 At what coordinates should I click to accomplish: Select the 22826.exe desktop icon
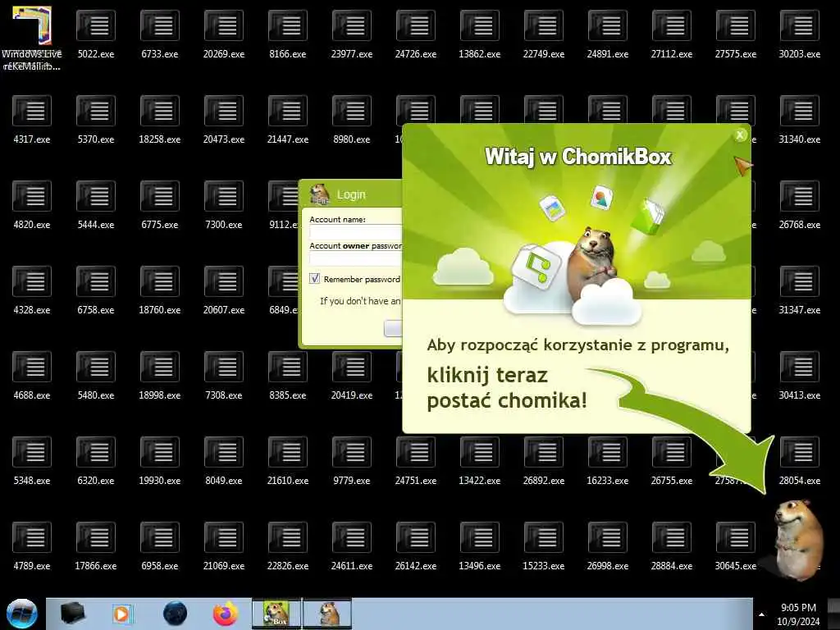click(x=288, y=546)
